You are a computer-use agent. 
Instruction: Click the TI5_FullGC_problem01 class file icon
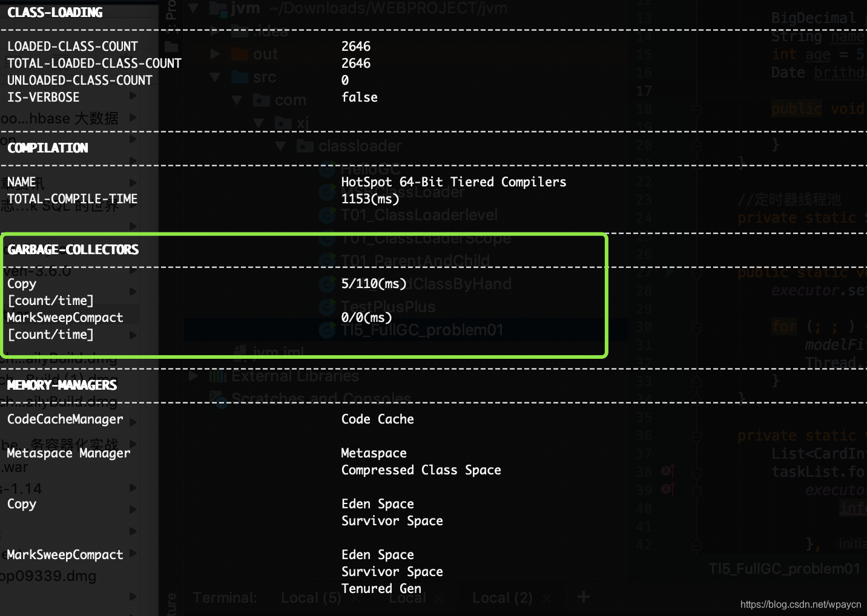pyautogui.click(x=328, y=330)
